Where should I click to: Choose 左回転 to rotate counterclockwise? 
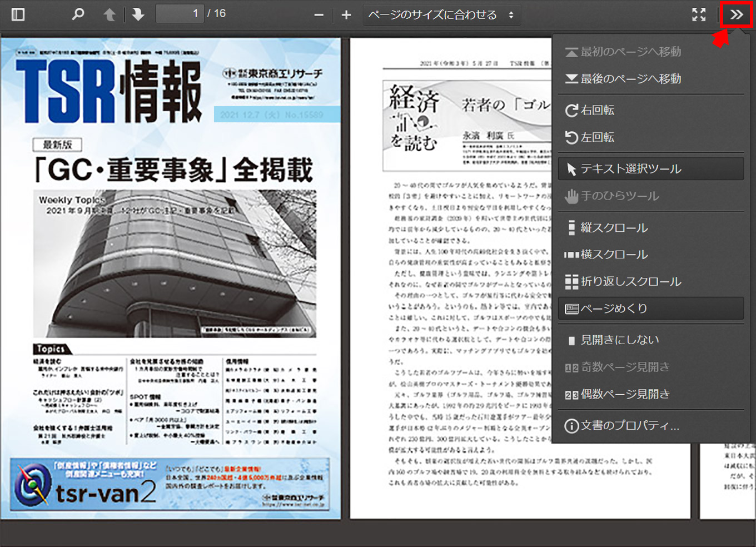(x=651, y=137)
